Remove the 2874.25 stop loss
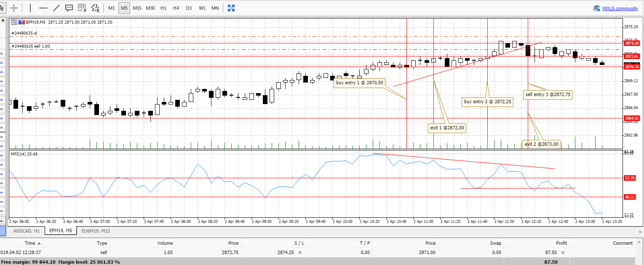Viewport: 644px width, 265px height. [300, 253]
